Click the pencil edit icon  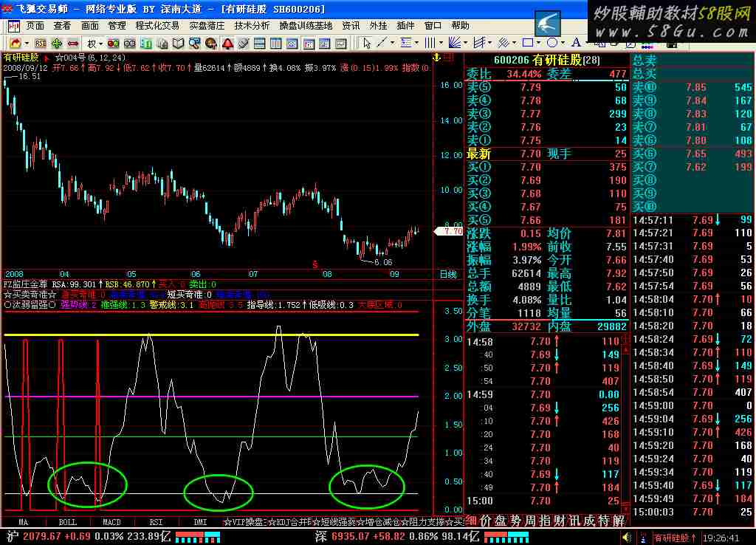pos(244,44)
